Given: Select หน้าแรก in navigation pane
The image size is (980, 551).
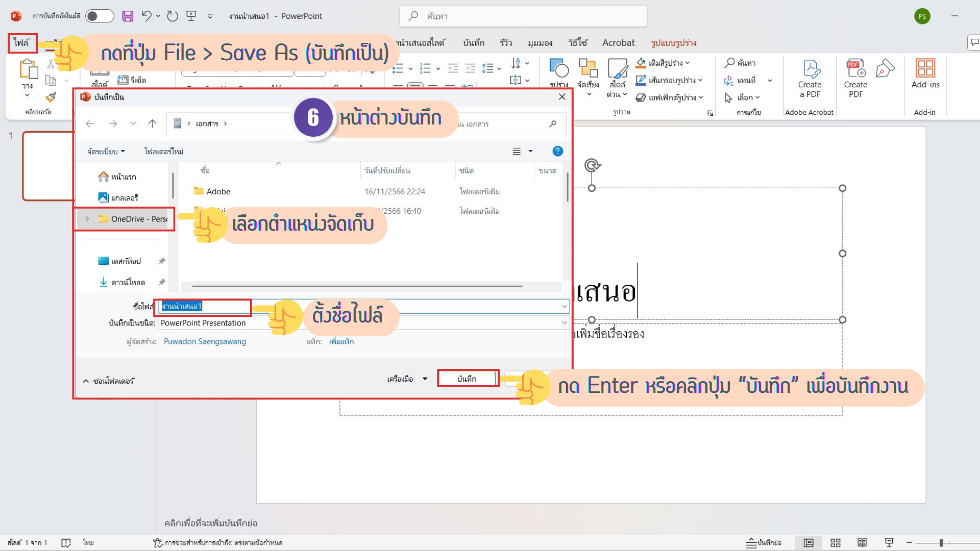Looking at the screenshot, I should tap(117, 177).
